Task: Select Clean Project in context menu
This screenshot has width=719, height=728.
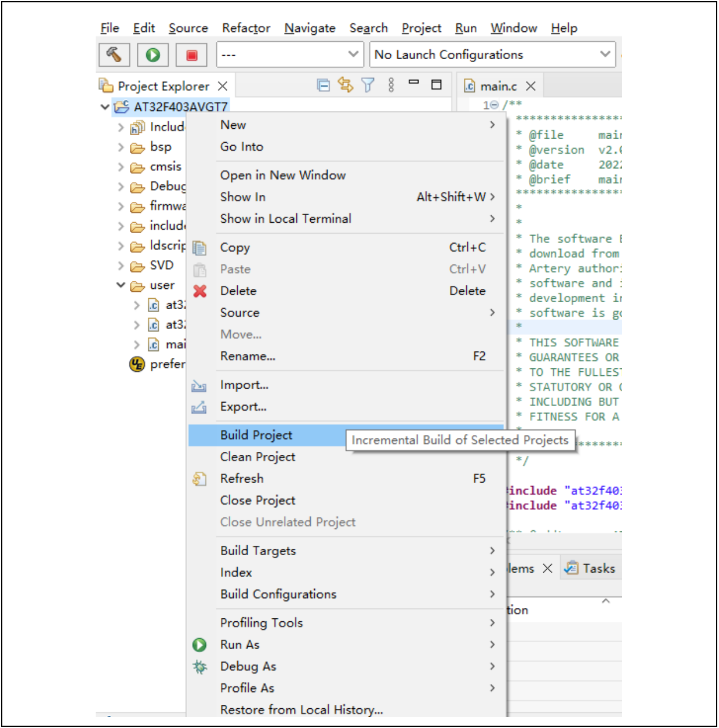Action: coord(346,457)
